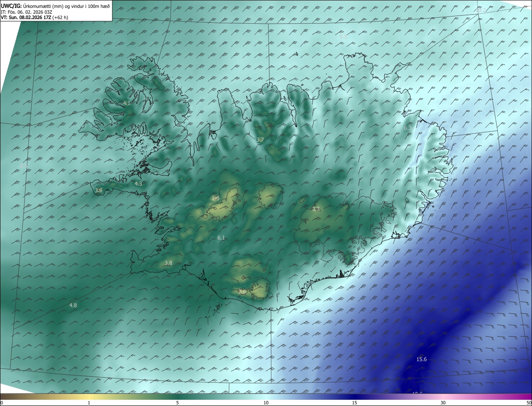Click the 3.8 value in southwest Iceland
The width and height of the screenshot is (532, 406).
[x=168, y=263]
